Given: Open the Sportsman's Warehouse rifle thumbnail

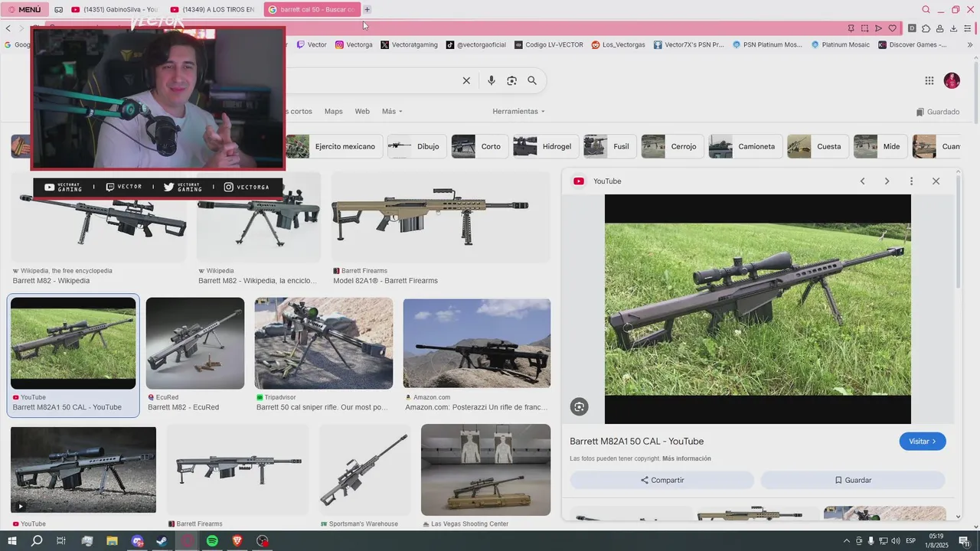Looking at the screenshot, I should [x=364, y=470].
